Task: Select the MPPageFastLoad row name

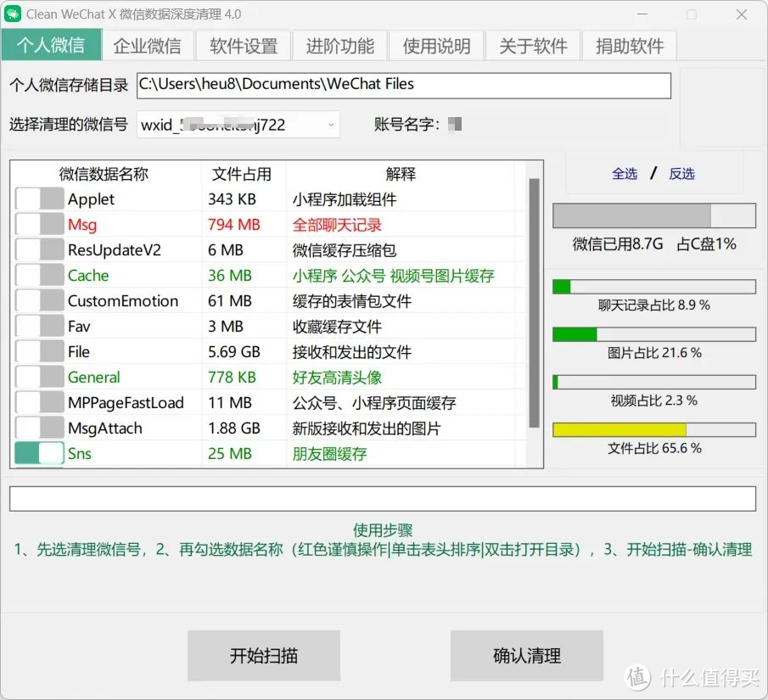Action: (x=126, y=403)
